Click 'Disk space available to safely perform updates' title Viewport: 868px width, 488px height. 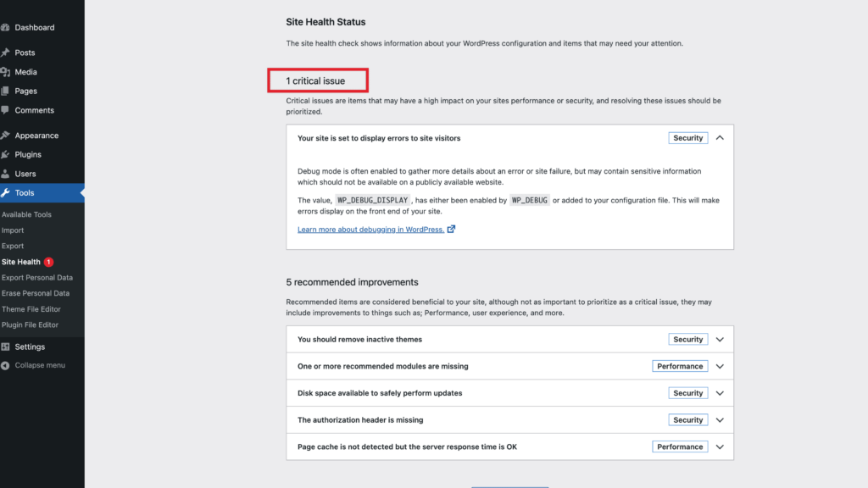click(380, 393)
